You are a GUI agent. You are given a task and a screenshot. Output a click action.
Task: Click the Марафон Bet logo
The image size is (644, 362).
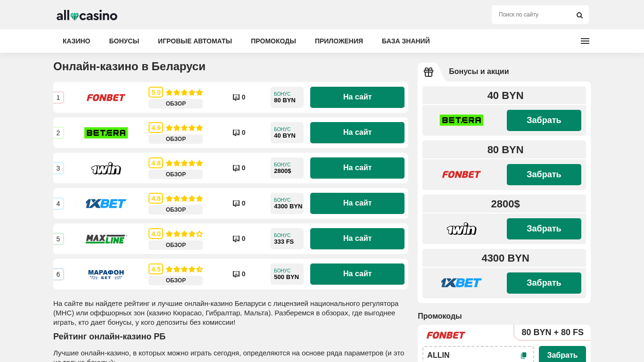click(106, 274)
